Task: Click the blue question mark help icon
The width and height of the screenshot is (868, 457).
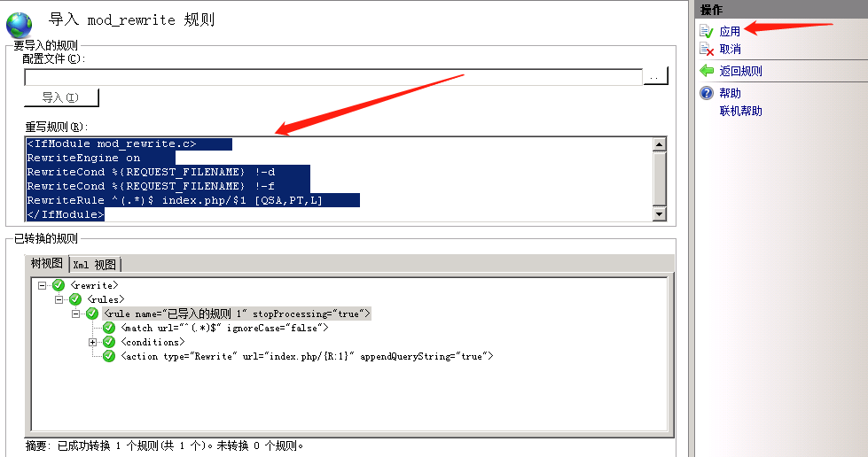Action: (x=707, y=92)
